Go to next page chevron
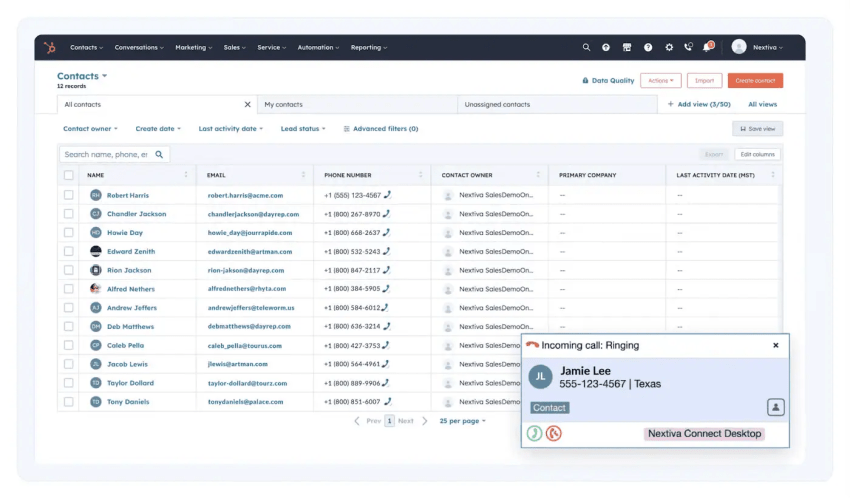 coord(424,421)
